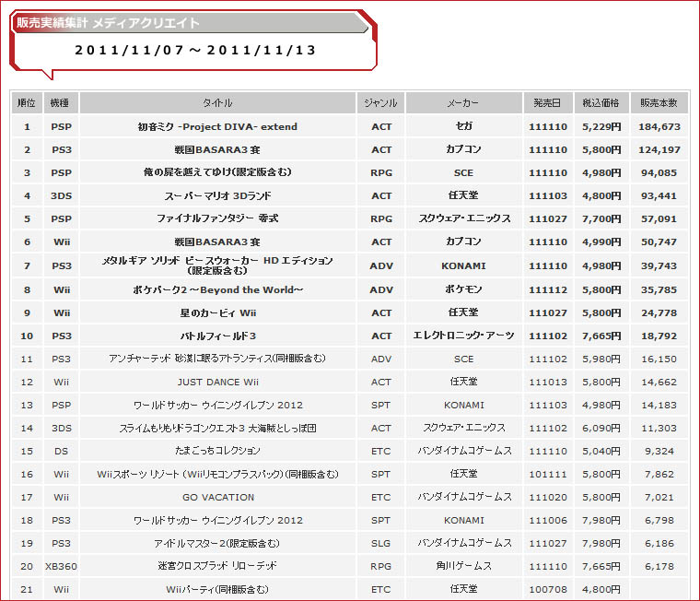This screenshot has height=601, width=700.
Task: Select the title 迷宮クロスブラッド リローデッド
Action: (217, 566)
